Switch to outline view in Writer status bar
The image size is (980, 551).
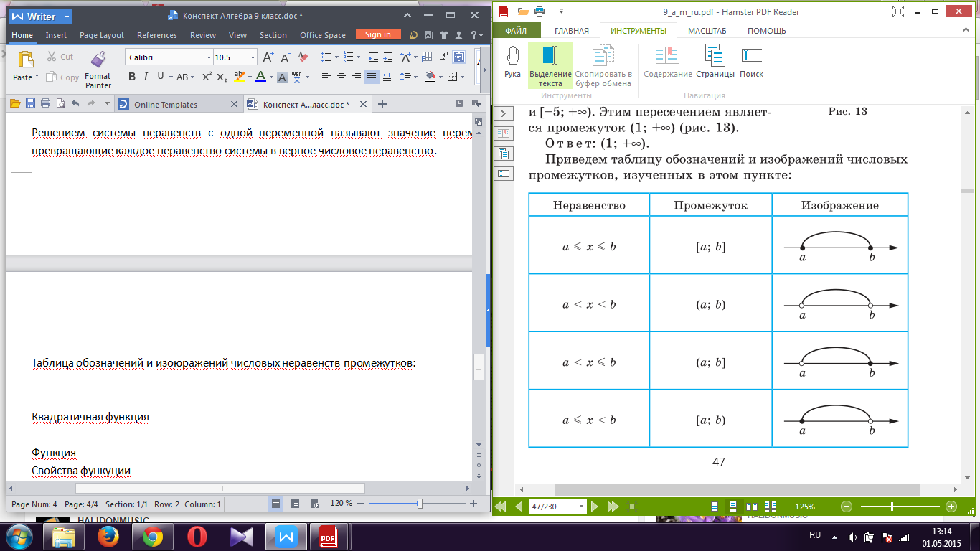tap(295, 504)
